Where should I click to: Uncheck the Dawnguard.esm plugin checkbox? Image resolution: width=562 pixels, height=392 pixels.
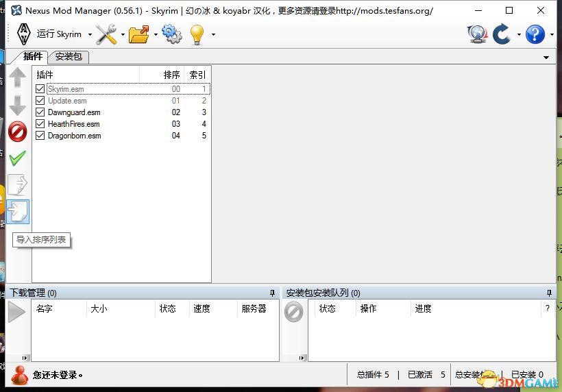pyautogui.click(x=40, y=112)
